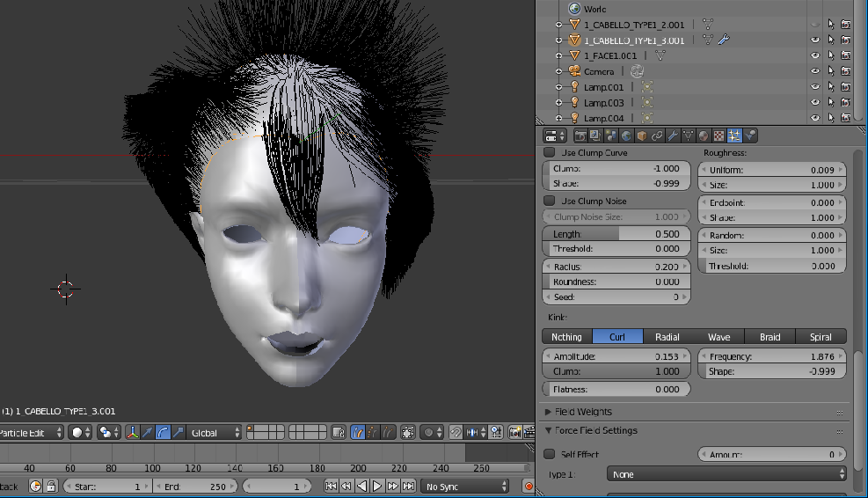The image size is (868, 498).
Task: Open the Particles properties tab
Action: (x=734, y=135)
